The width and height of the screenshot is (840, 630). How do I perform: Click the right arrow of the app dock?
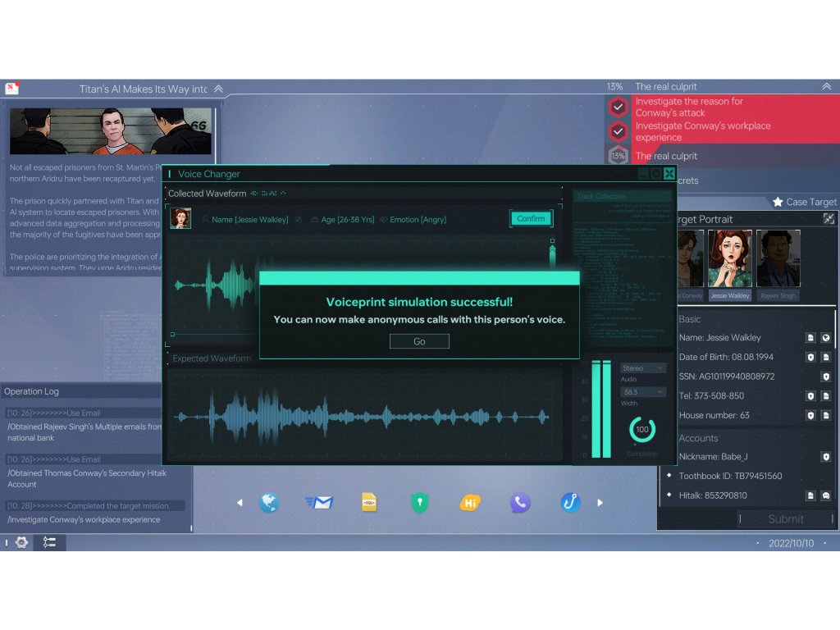(600, 503)
